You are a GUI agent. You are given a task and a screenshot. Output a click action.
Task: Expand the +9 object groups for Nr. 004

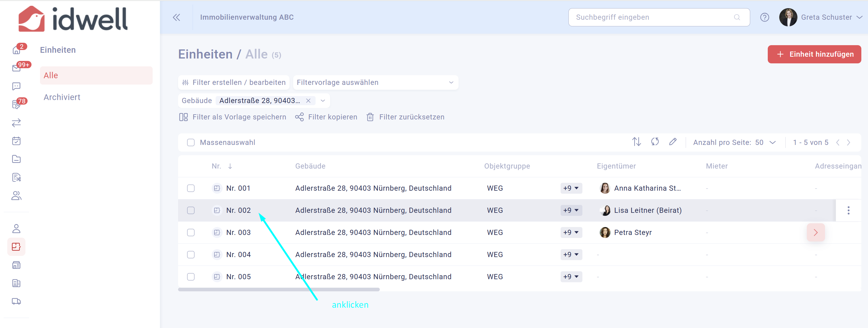(571, 255)
